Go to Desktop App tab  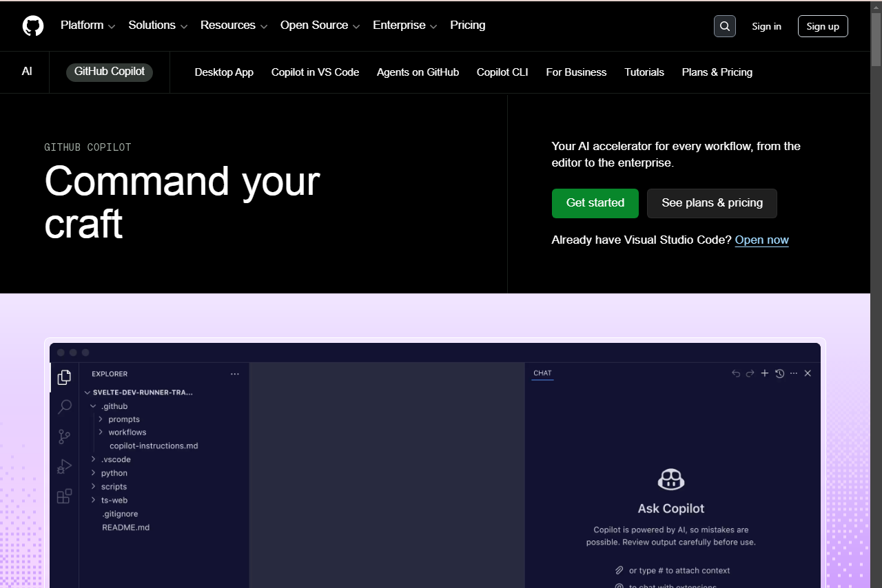pos(224,72)
